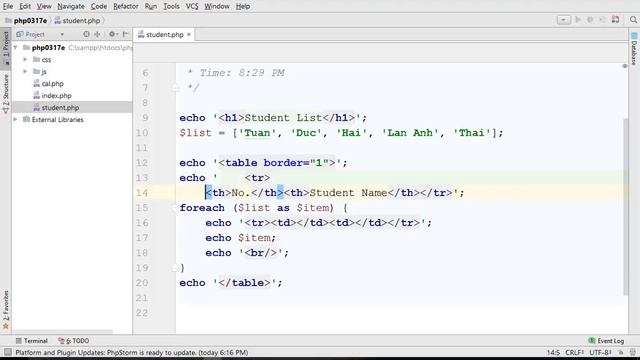The image size is (640, 360).
Task: Click the green Run arrow icon
Action: pyautogui.click(x=578, y=20)
